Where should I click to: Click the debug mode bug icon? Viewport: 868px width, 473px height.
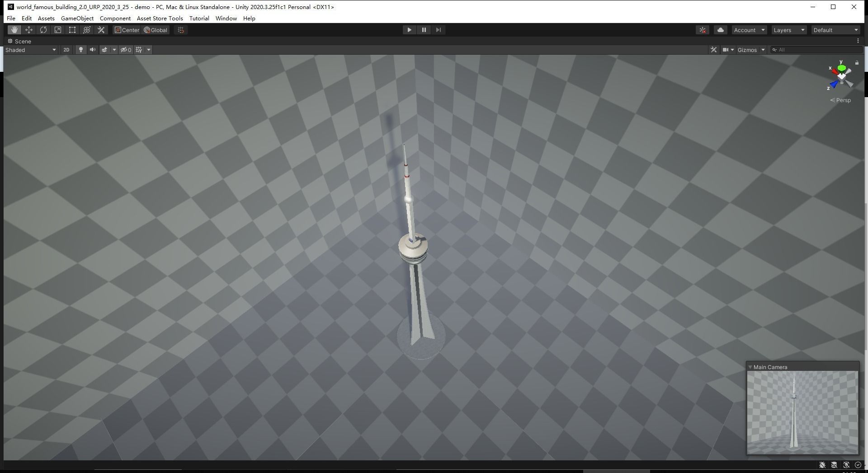click(822, 465)
